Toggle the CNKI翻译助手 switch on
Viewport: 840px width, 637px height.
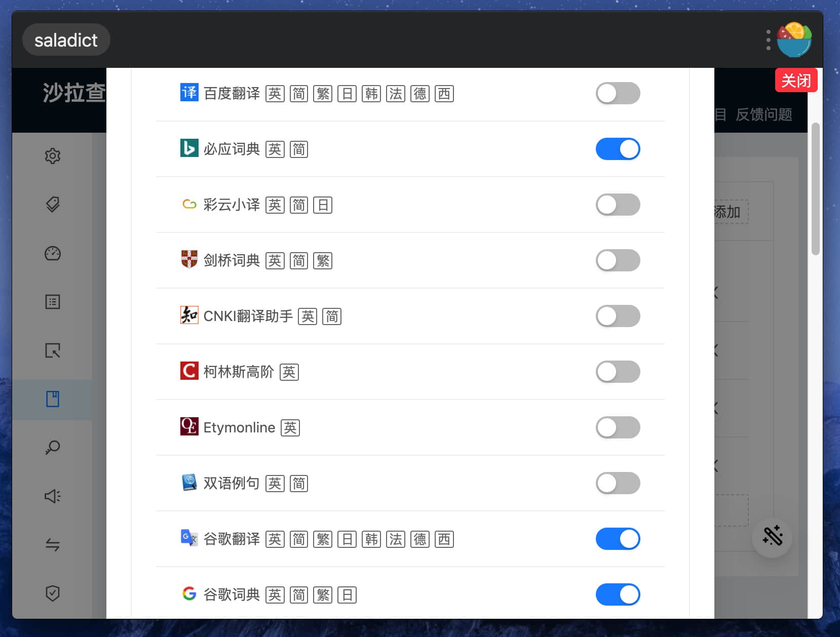pyautogui.click(x=618, y=316)
